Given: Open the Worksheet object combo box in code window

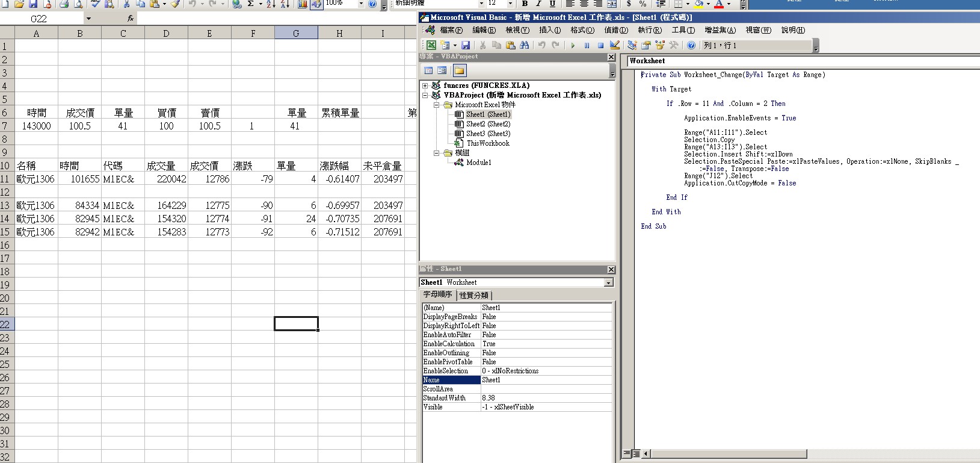Looking at the screenshot, I should click(x=803, y=61).
